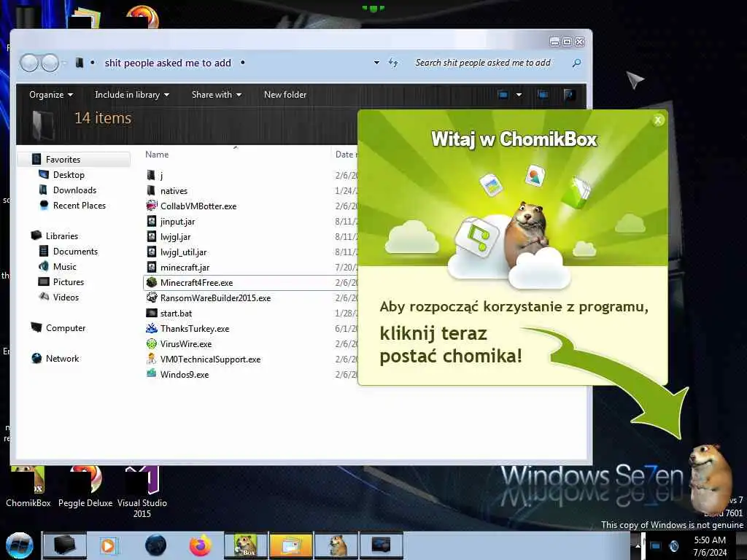
Task: Open Downloads in the navigation pane
Action: 75,190
